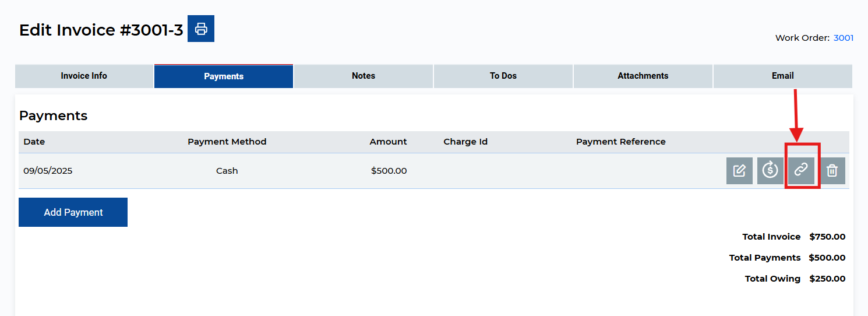The height and width of the screenshot is (316, 868).
Task: Refund the $500.00 cash payment
Action: tap(770, 171)
